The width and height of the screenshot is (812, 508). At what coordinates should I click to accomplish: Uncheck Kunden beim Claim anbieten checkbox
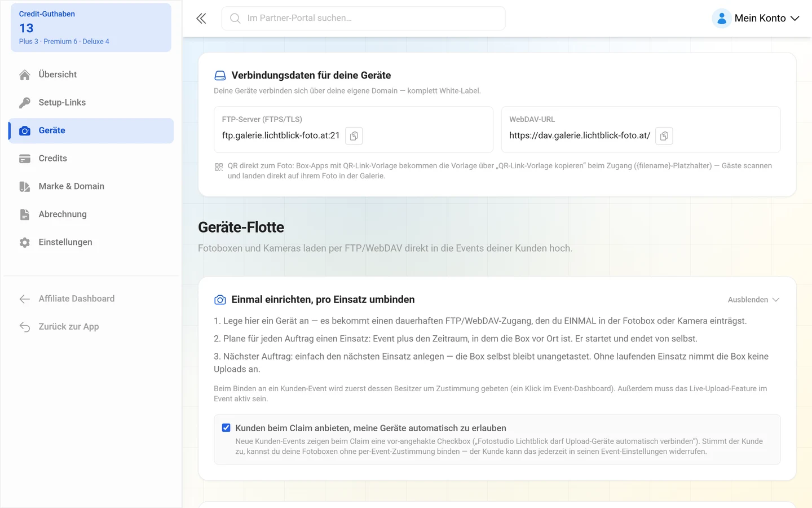click(226, 428)
